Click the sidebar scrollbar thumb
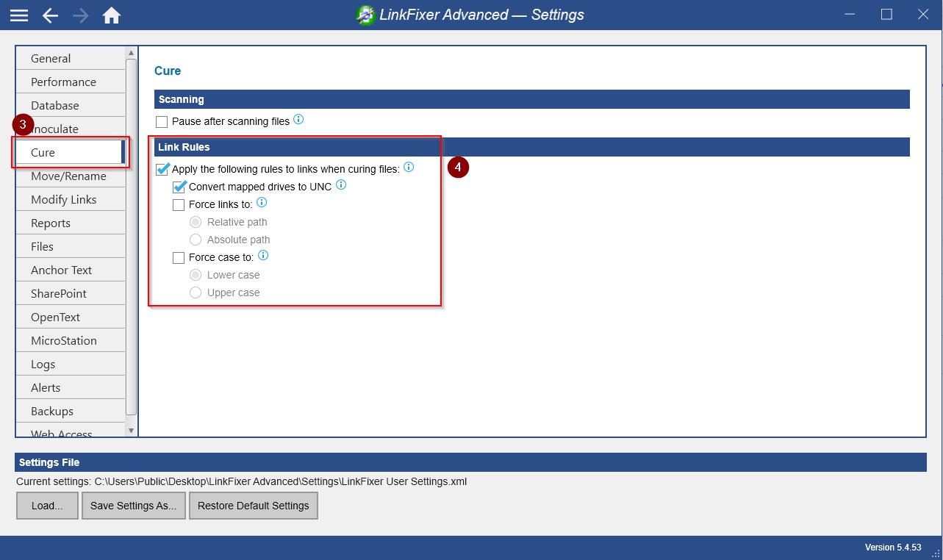 click(x=132, y=237)
